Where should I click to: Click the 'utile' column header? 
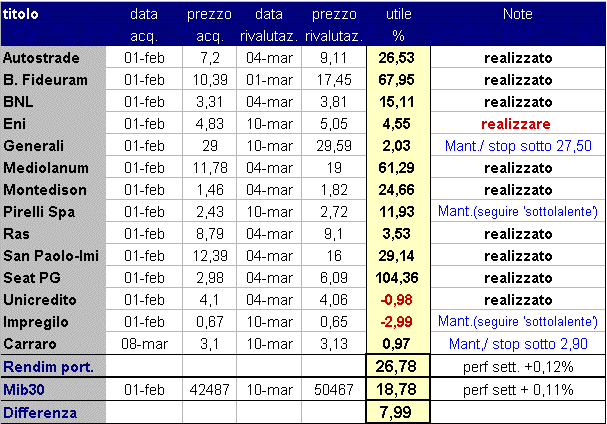point(398,14)
